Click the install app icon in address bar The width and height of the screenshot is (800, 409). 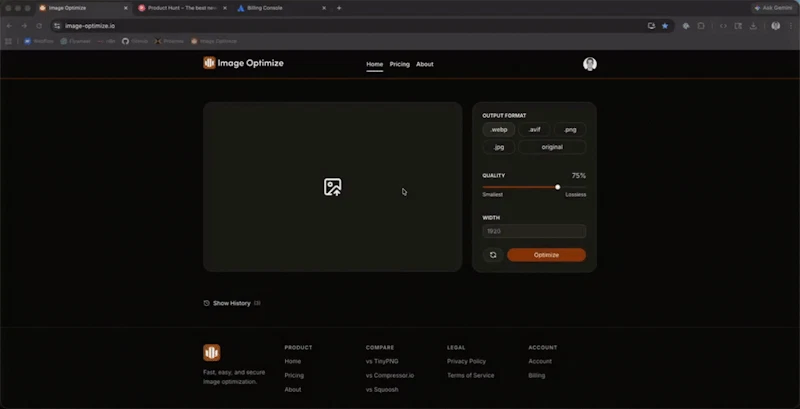point(651,26)
